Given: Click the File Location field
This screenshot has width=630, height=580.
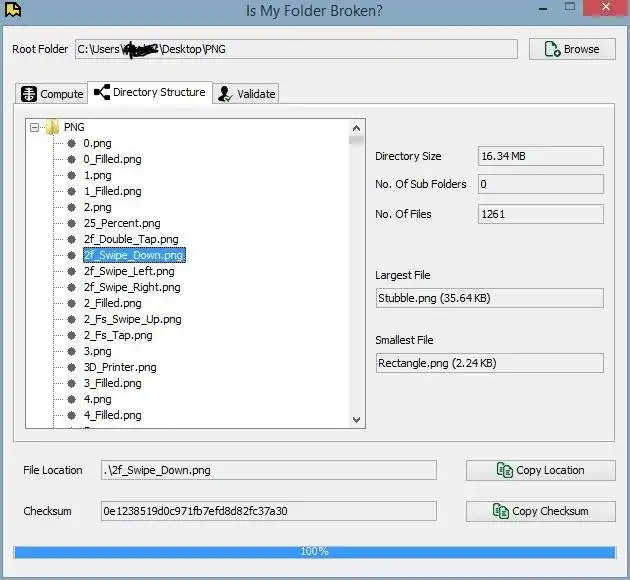Looking at the screenshot, I should point(268,470).
